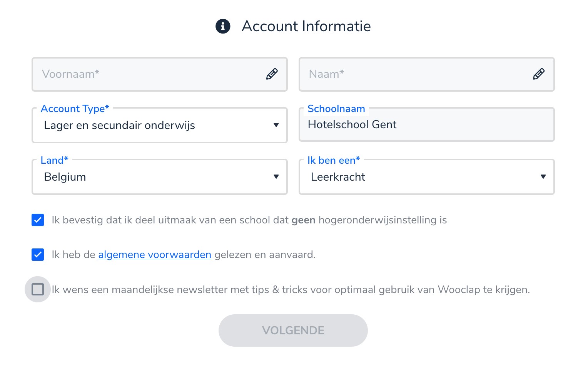Viewport: 588px width, 369px height.
Task: Click the pencil icon in Voornaam field
Action: coord(272,74)
